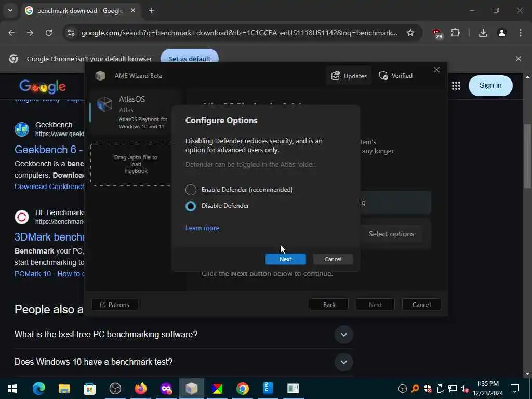Close the benchmark download tab
Image resolution: width=532 pixels, height=399 pixels.
133,11
